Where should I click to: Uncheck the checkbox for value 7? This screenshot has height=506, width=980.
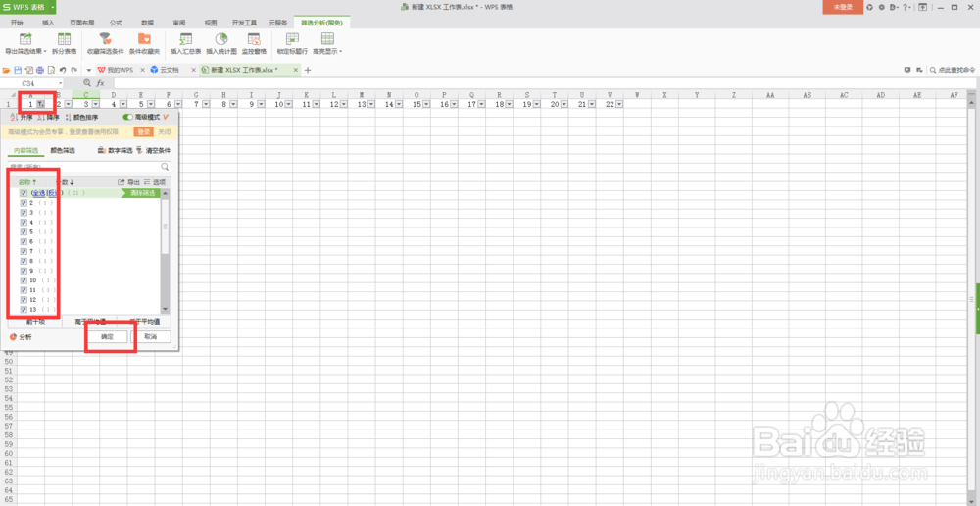[24, 251]
